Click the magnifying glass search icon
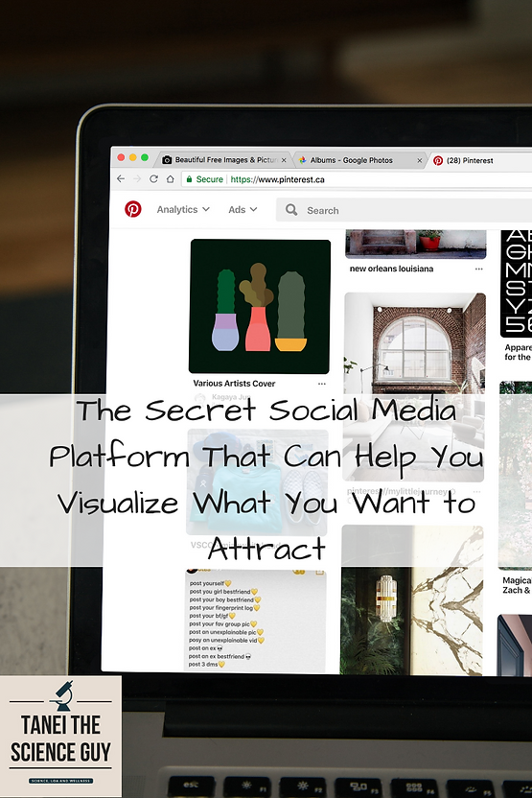The height and width of the screenshot is (798, 532). click(x=290, y=210)
